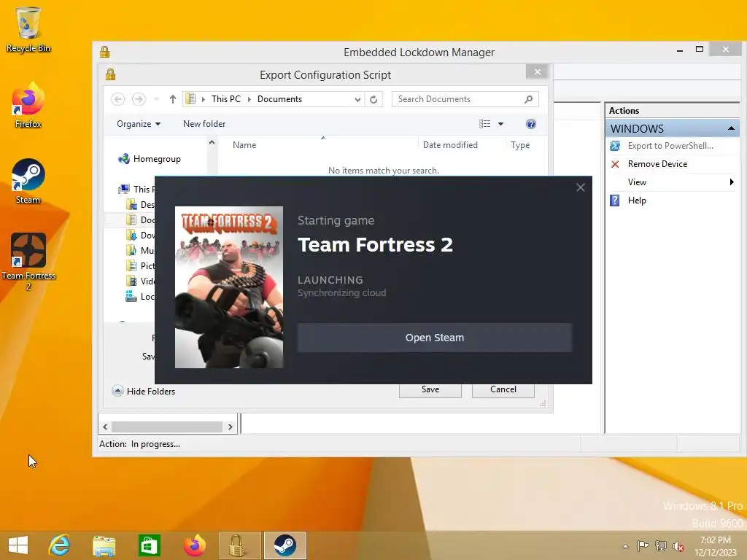Viewport: 747px width, 560px height.
Task: Open the Organize menu
Action: pos(139,124)
